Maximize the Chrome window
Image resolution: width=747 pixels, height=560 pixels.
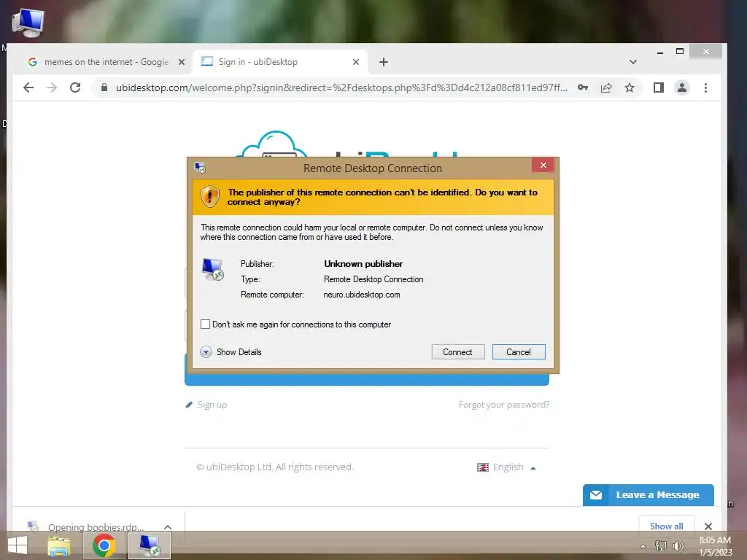point(680,52)
